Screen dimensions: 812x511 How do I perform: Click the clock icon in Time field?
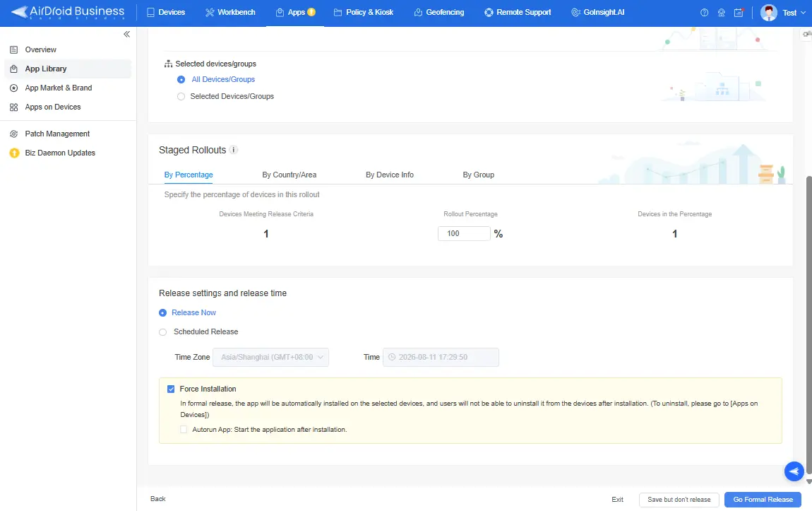(392, 357)
